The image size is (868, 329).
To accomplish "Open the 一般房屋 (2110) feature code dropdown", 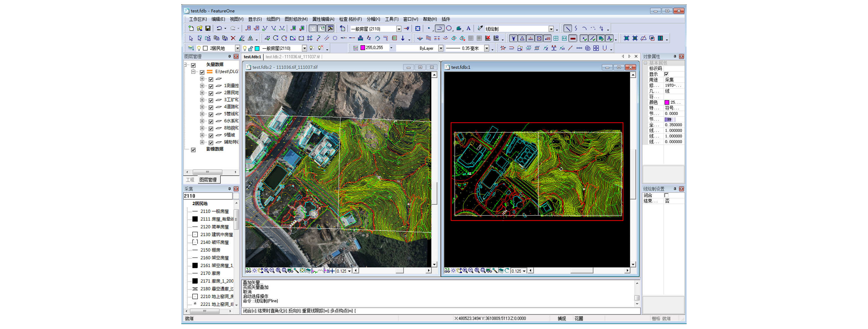I will point(399,29).
